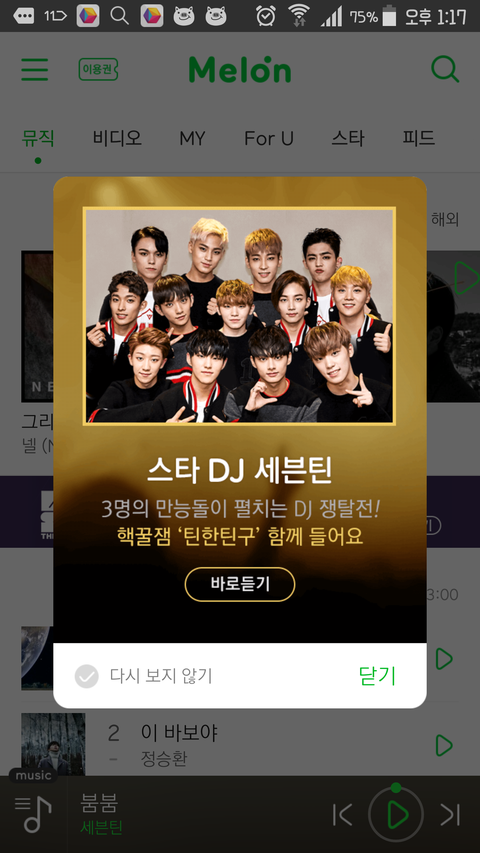Tap the 이 바보야 album thumbnail
This screenshot has width=480, height=853.
point(53,744)
